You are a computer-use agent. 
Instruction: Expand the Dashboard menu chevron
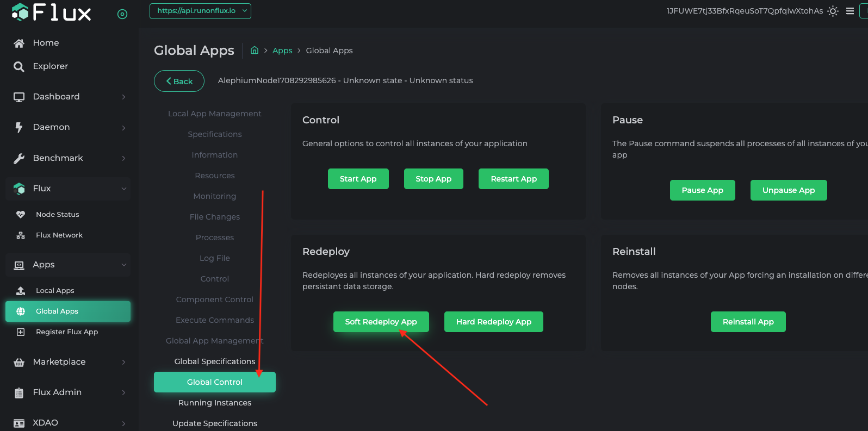tap(123, 97)
